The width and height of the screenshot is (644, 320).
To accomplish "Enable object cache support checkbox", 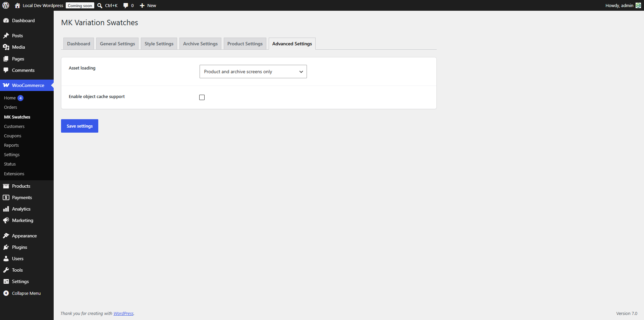I will (x=202, y=97).
